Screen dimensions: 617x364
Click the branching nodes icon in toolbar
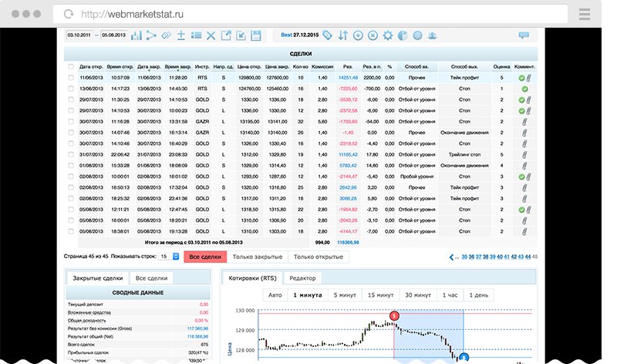(151, 35)
